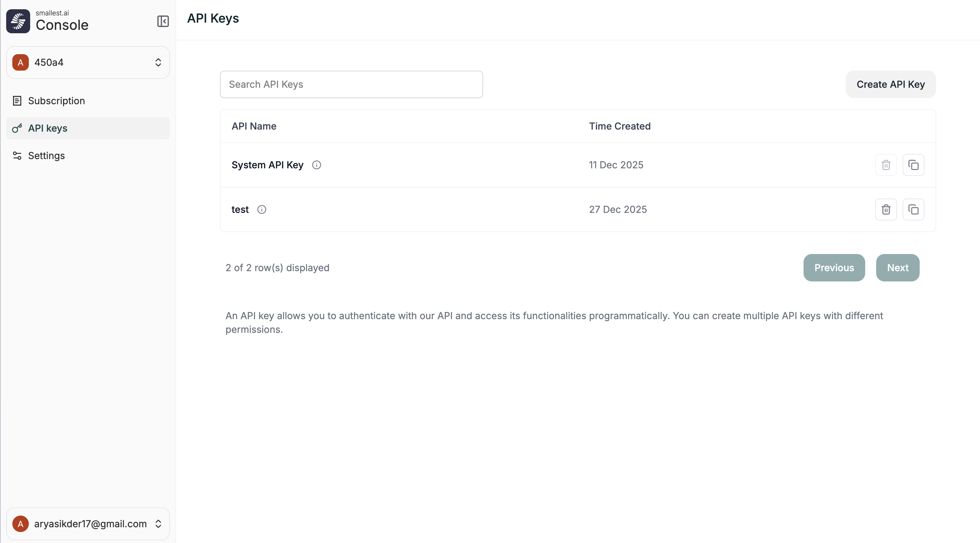980x543 pixels.
Task: Copy the test API key
Action: tap(913, 209)
